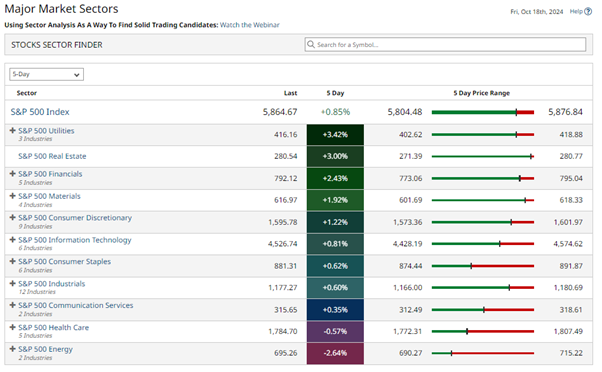Open the S&P 500 Real Estate link

click(x=52, y=156)
